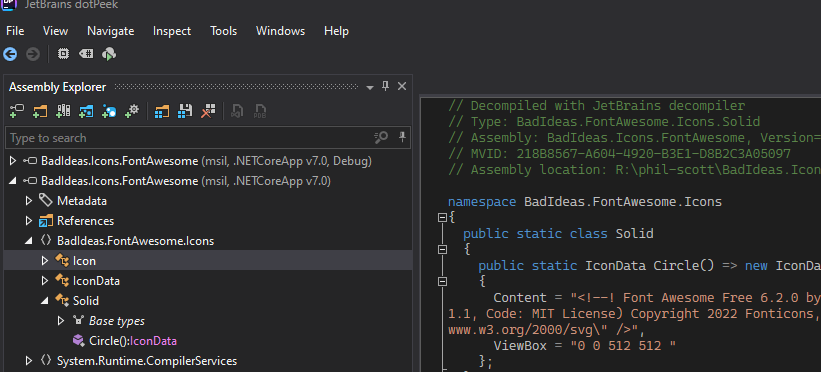Open an assembly via the first Explorer icon
This screenshot has height=372, width=821.
tap(17, 111)
